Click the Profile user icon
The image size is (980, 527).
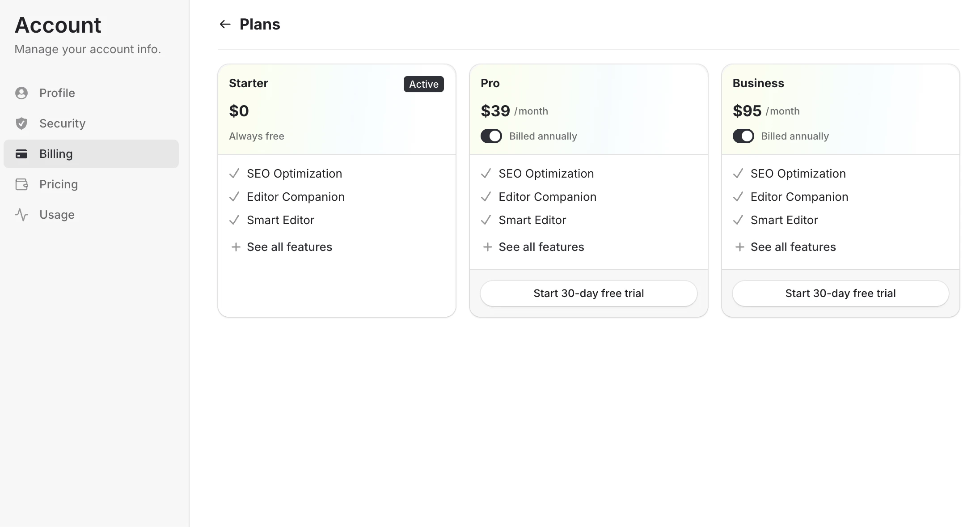tap(21, 93)
